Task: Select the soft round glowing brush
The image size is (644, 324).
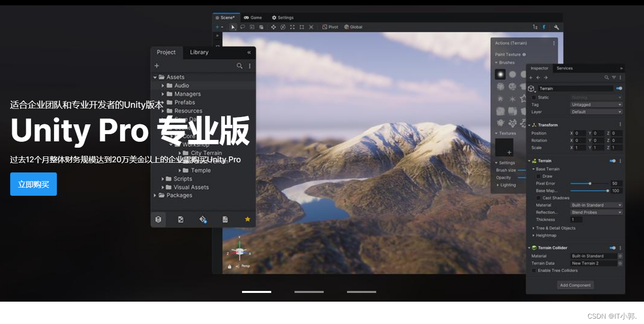Action: [x=500, y=74]
